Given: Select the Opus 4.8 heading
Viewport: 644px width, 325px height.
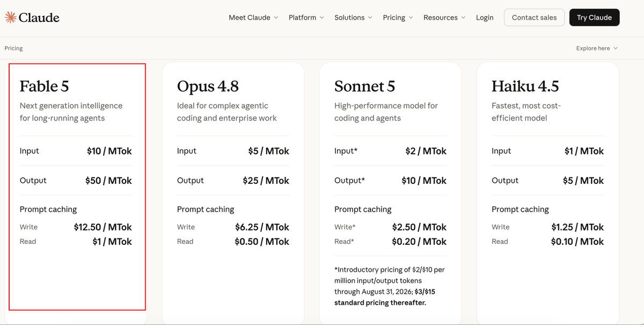Looking at the screenshot, I should [208, 86].
